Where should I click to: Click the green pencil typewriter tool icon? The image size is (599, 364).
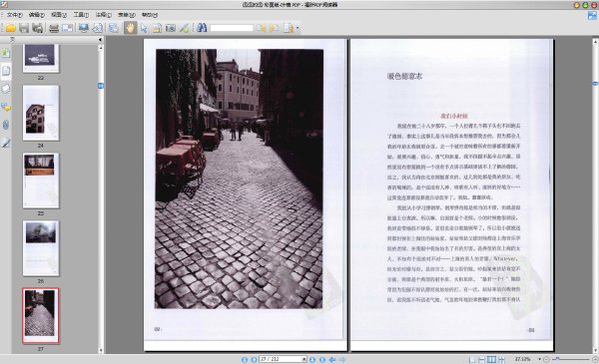[x=184, y=28]
